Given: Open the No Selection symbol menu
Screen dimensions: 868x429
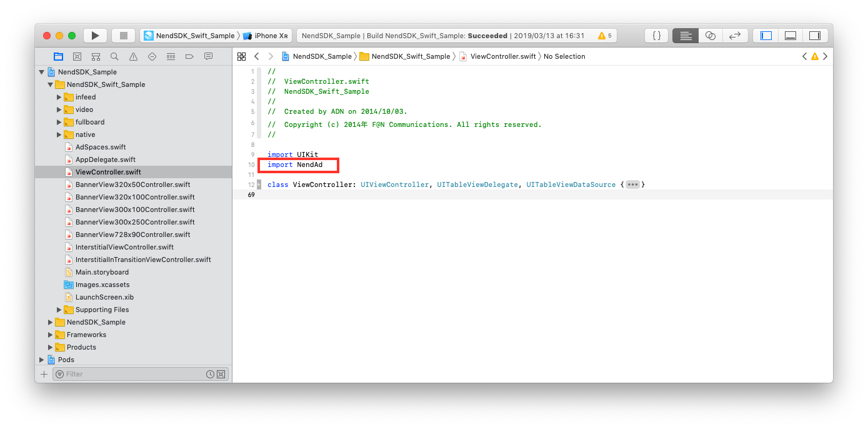Looking at the screenshot, I should (564, 56).
